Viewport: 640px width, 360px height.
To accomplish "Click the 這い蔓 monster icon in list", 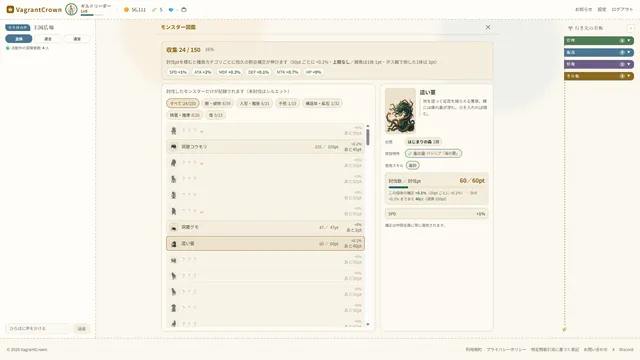I will (173, 244).
